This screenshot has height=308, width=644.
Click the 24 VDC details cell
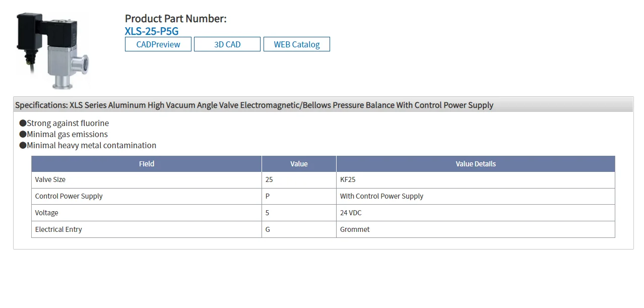click(351, 213)
